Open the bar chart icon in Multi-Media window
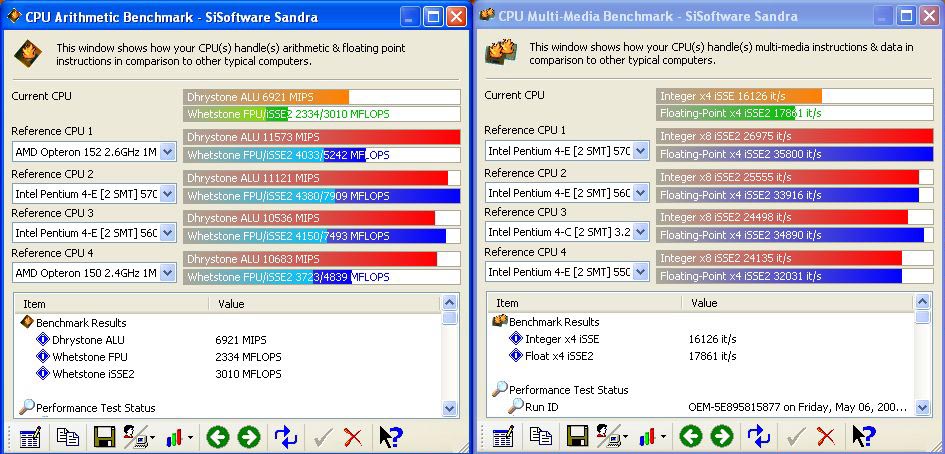 click(653, 436)
